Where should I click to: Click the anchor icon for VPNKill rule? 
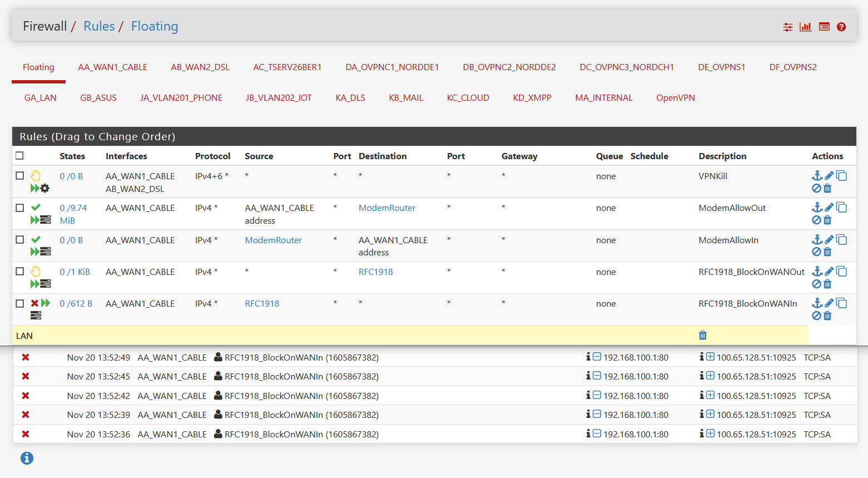point(817,176)
